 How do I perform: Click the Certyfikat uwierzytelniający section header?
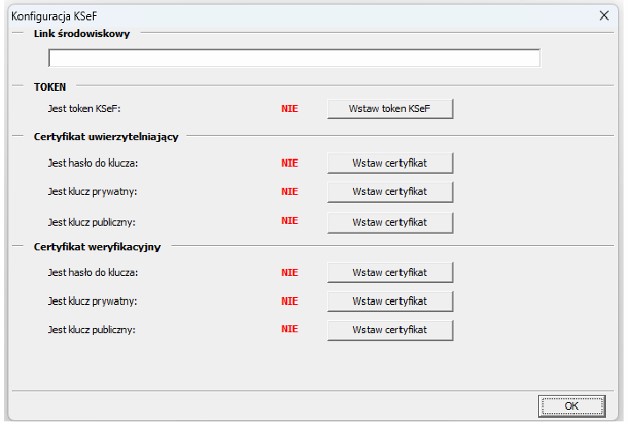pyautogui.click(x=106, y=136)
